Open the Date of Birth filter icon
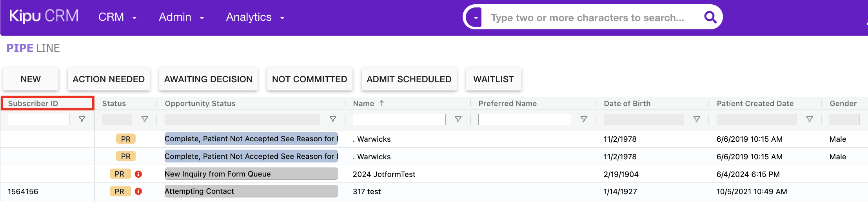Viewport: 868px width, 202px height. (x=697, y=119)
